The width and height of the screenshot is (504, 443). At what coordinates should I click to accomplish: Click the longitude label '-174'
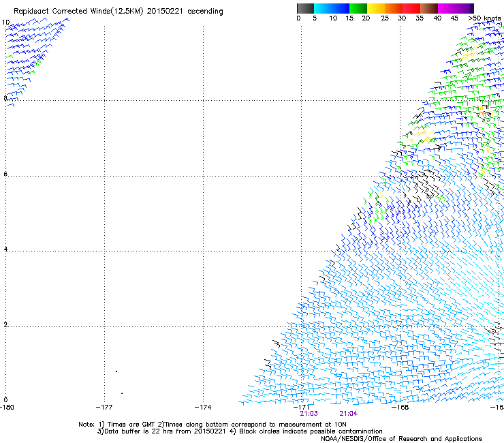(x=203, y=408)
